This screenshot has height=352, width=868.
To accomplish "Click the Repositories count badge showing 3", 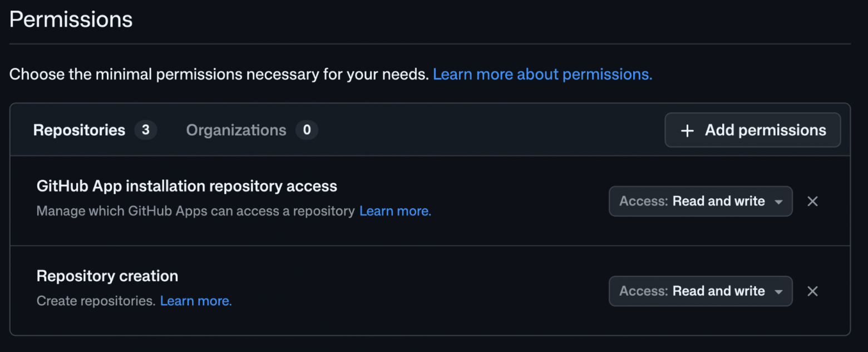I will click(146, 130).
